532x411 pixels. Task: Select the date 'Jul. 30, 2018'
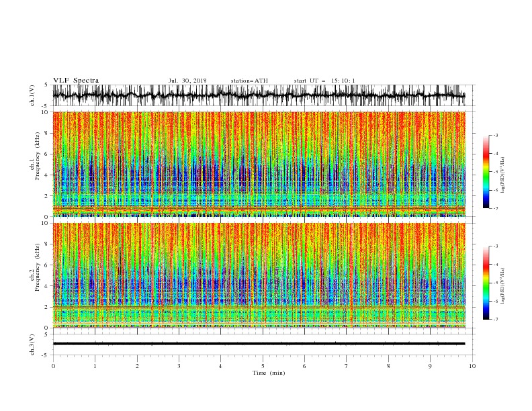point(187,81)
